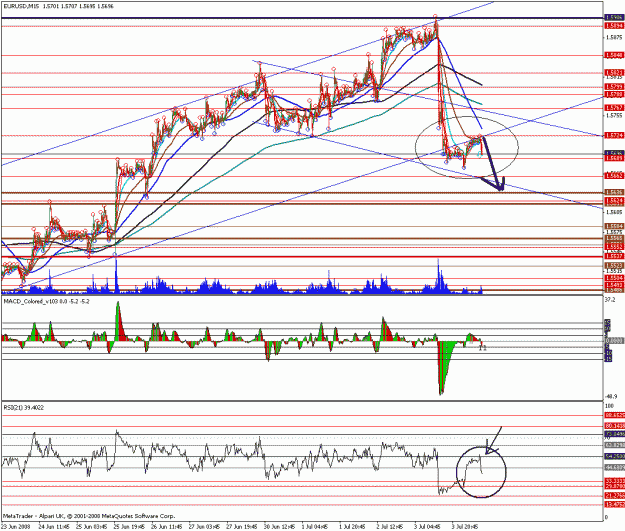The height and width of the screenshot is (531, 625).
Task: Select the brown 1.5523 price level label
Action: 614,266
